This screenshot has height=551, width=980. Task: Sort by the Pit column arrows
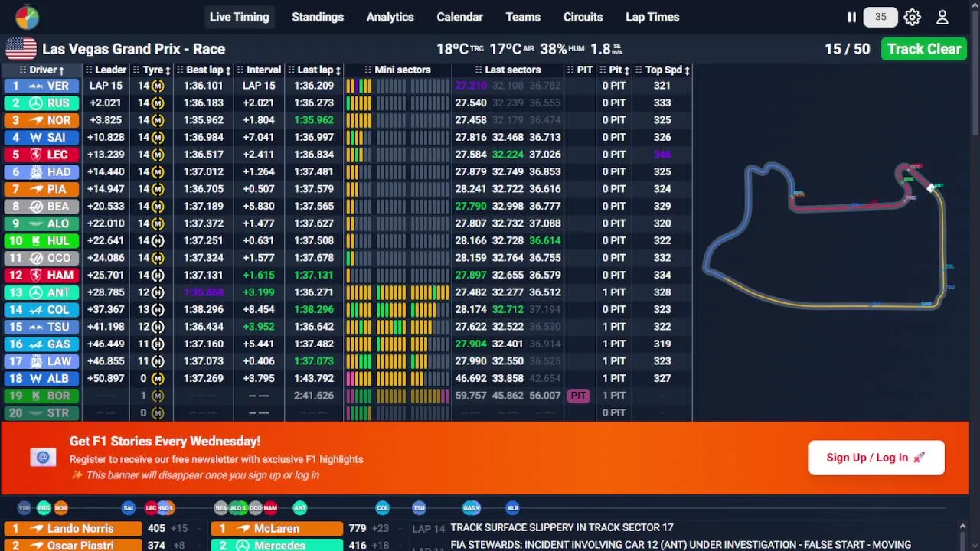(626, 70)
